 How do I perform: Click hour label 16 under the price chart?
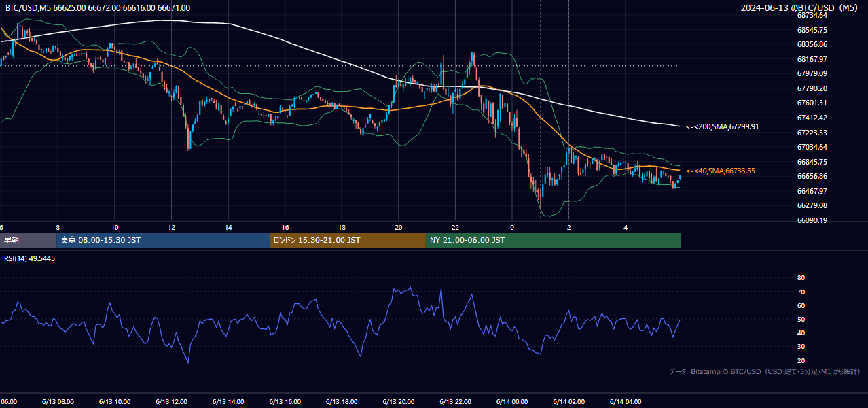pos(285,227)
